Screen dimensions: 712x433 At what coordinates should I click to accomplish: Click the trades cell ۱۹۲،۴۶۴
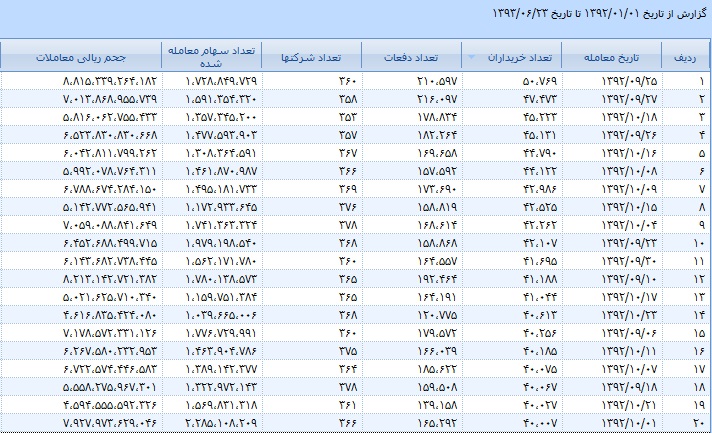(x=437, y=279)
